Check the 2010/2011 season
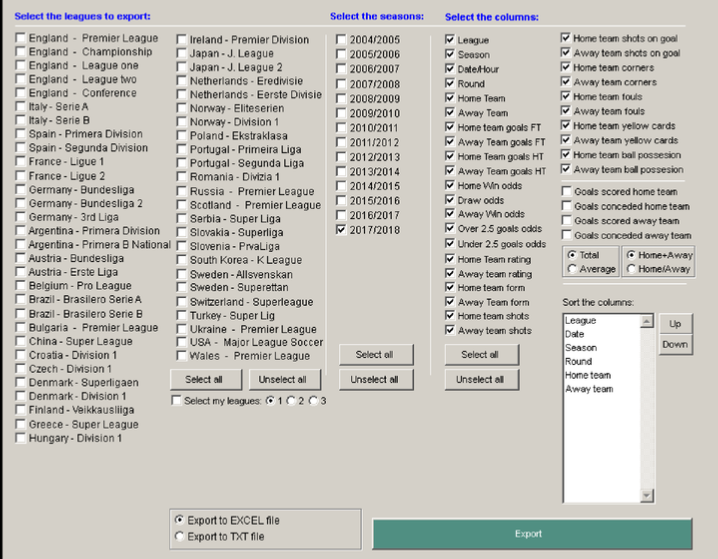The height and width of the screenshot is (559, 718). 341,127
